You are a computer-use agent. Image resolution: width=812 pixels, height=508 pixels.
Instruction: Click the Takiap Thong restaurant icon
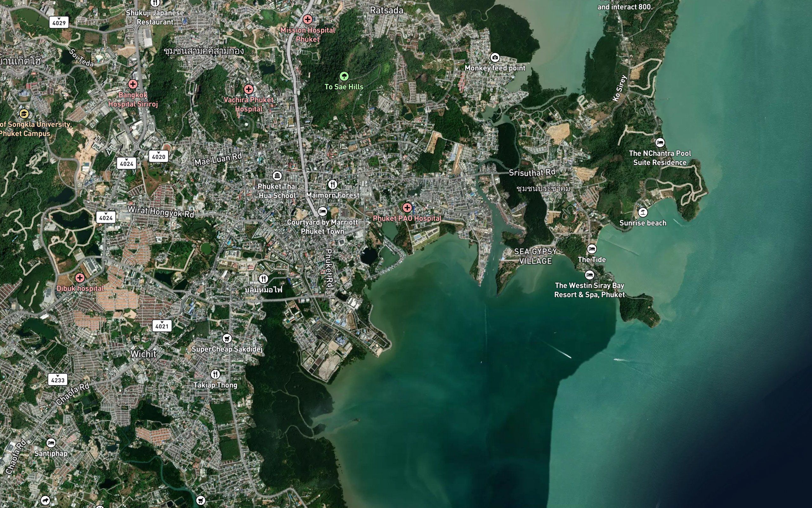pos(215,374)
